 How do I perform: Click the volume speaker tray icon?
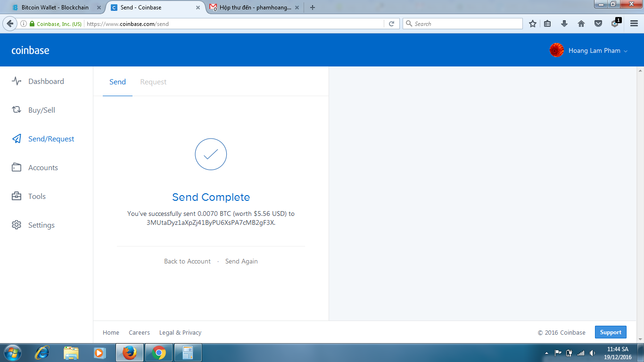point(592,353)
